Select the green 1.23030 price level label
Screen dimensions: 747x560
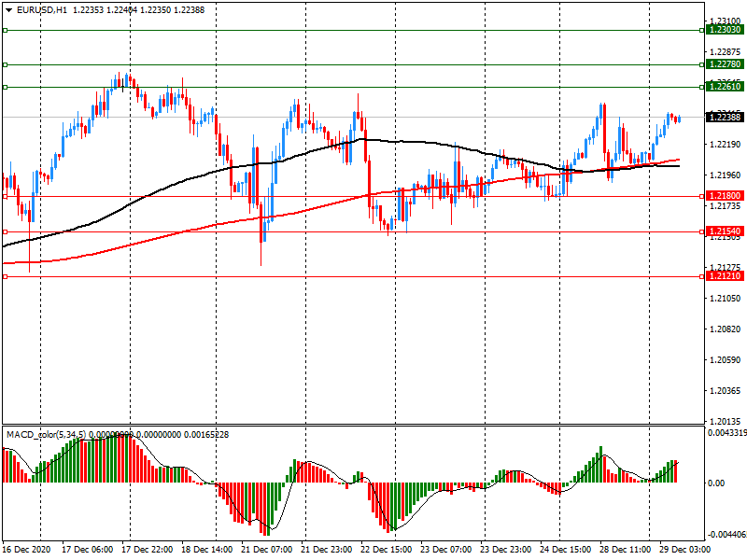point(725,30)
